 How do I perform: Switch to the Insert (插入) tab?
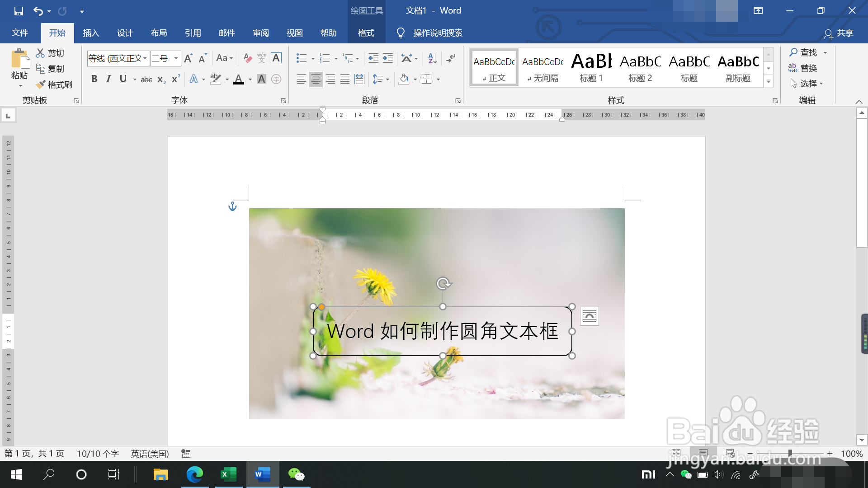pos(91,33)
